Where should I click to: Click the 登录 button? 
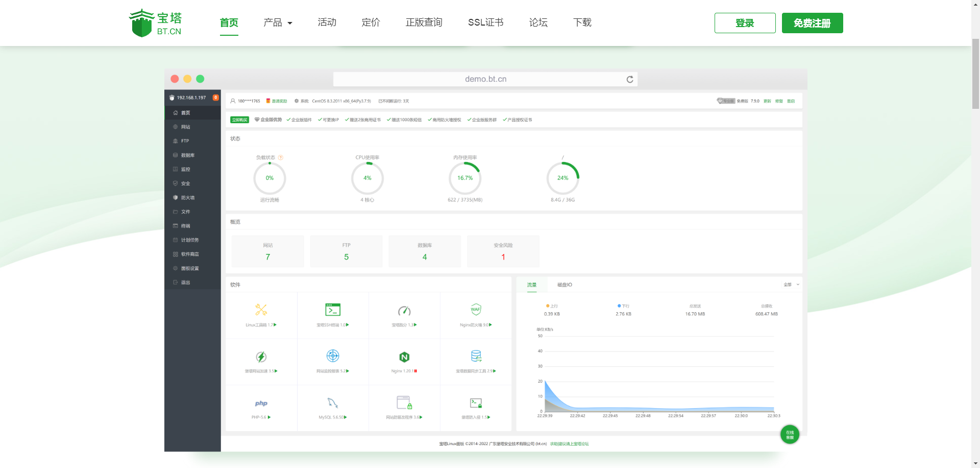coord(745,23)
